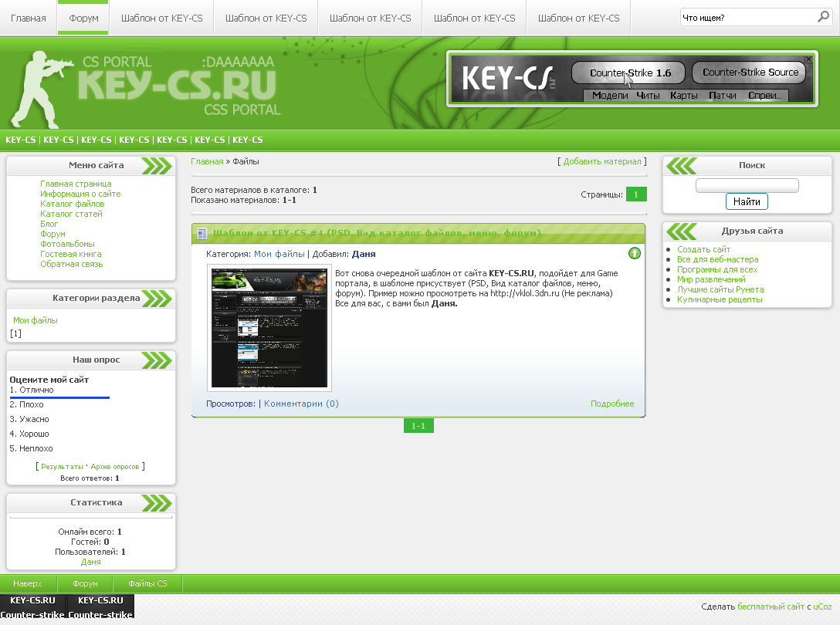Click the page 1 button beside Страницы
This screenshot has width=840, height=625.
(x=636, y=194)
